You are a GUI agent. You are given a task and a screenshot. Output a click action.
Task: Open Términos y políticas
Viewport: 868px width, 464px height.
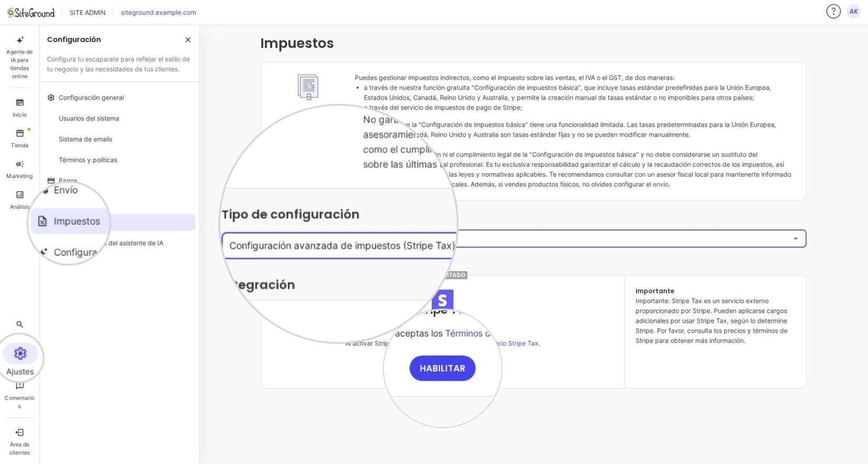(88, 160)
